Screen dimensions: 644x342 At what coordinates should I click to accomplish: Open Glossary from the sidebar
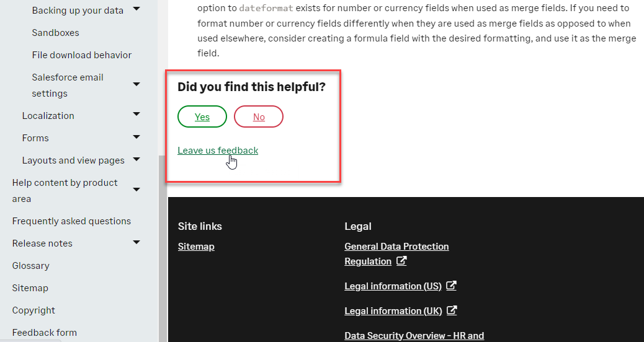click(31, 266)
